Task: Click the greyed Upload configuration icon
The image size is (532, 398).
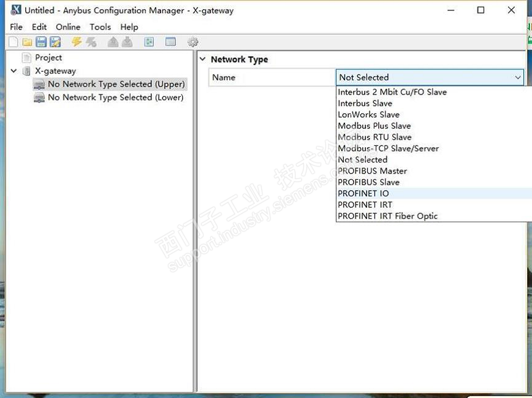Action: pos(113,42)
